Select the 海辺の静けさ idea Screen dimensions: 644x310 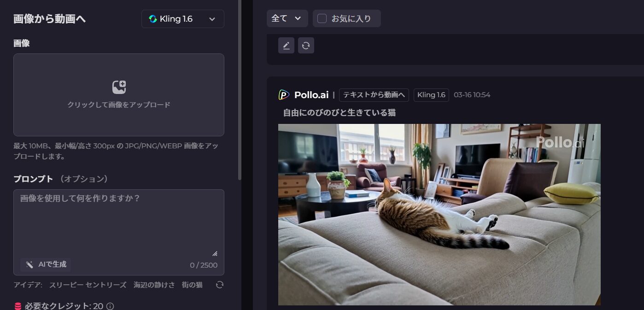[154, 285]
